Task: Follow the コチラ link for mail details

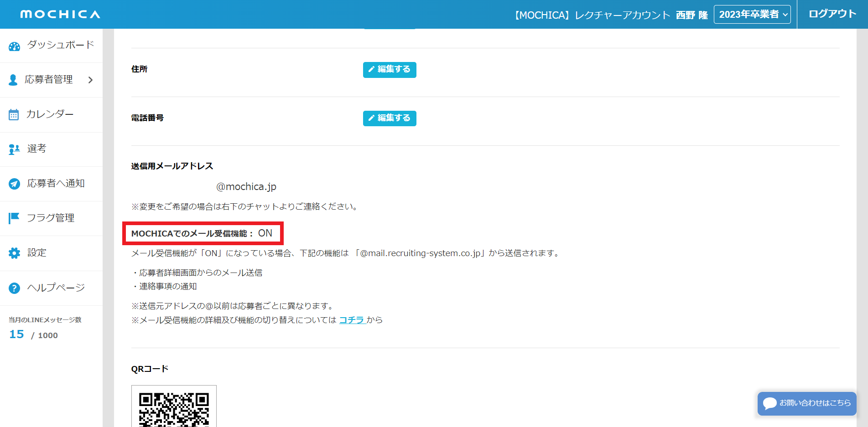Action: [351, 320]
